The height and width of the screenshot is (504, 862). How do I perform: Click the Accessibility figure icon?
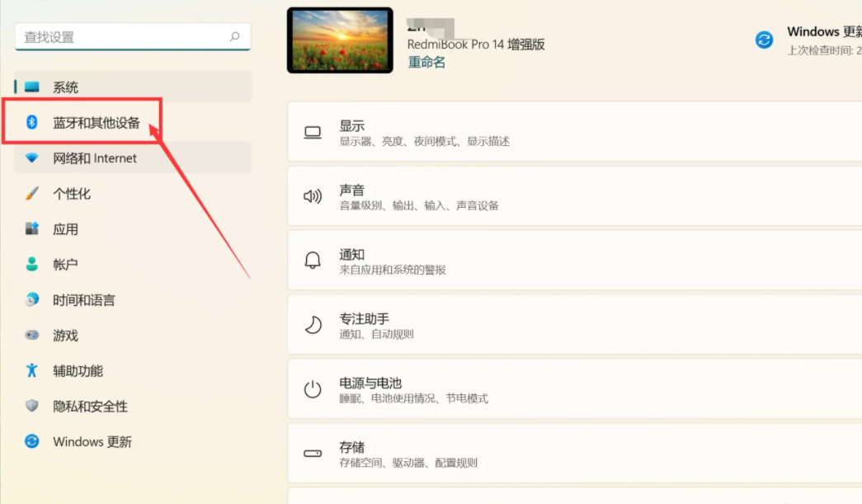pos(32,371)
